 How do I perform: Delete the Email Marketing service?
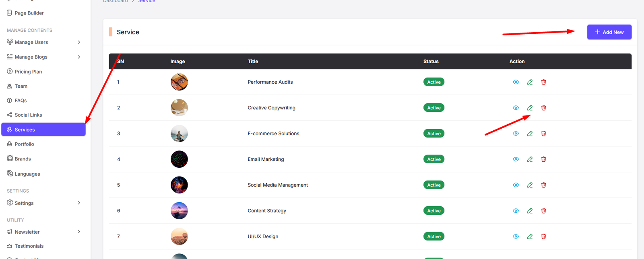543,159
